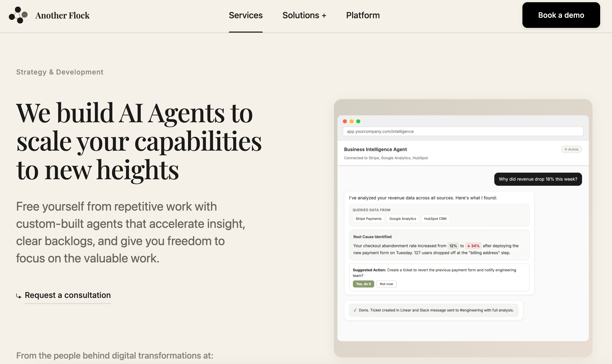This screenshot has width=612, height=364.
Task: Click the checkmark icon in Done message
Action: coord(355,310)
